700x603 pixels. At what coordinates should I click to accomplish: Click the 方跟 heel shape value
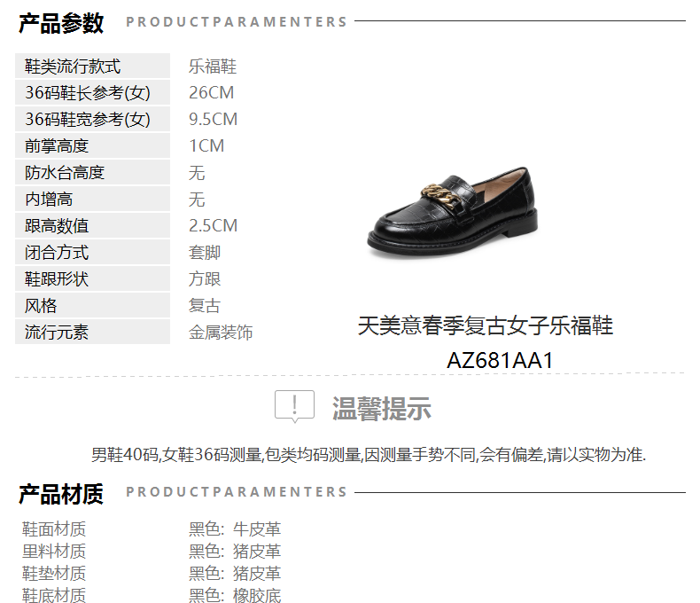coord(205,279)
